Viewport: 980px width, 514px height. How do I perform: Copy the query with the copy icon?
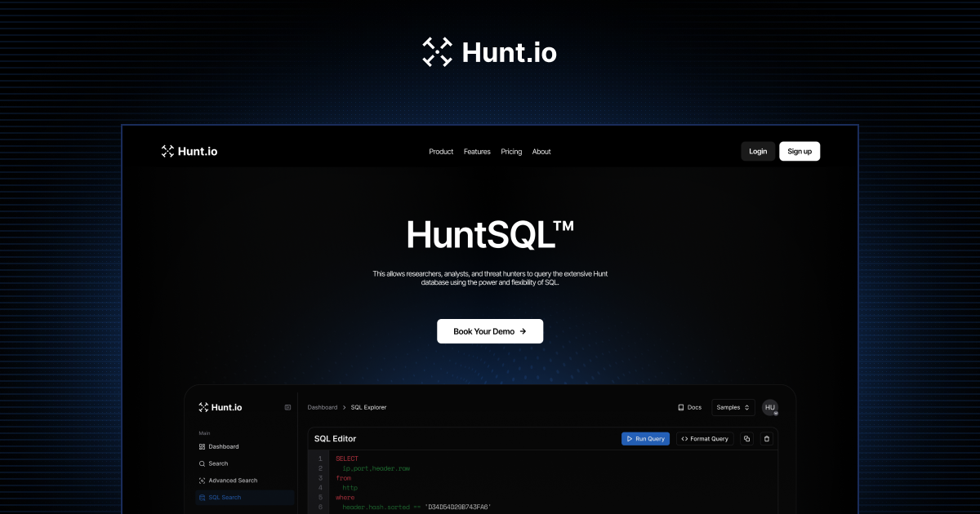(746, 439)
